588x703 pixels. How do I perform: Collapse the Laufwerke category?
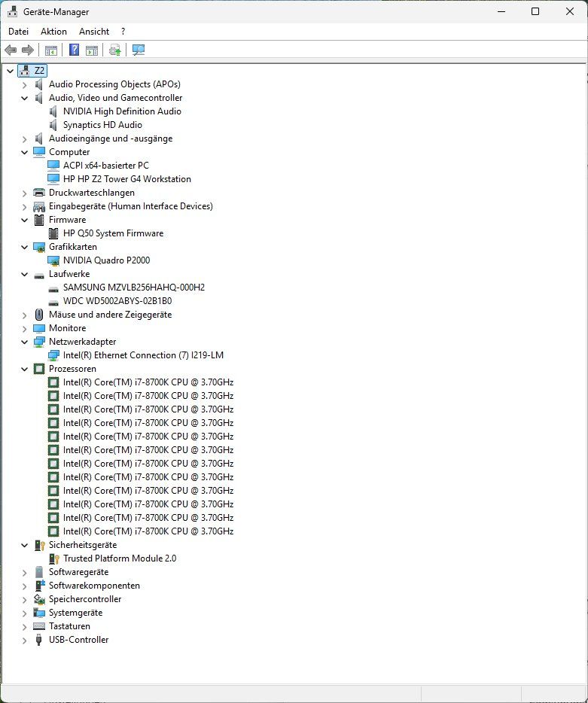pos(25,274)
